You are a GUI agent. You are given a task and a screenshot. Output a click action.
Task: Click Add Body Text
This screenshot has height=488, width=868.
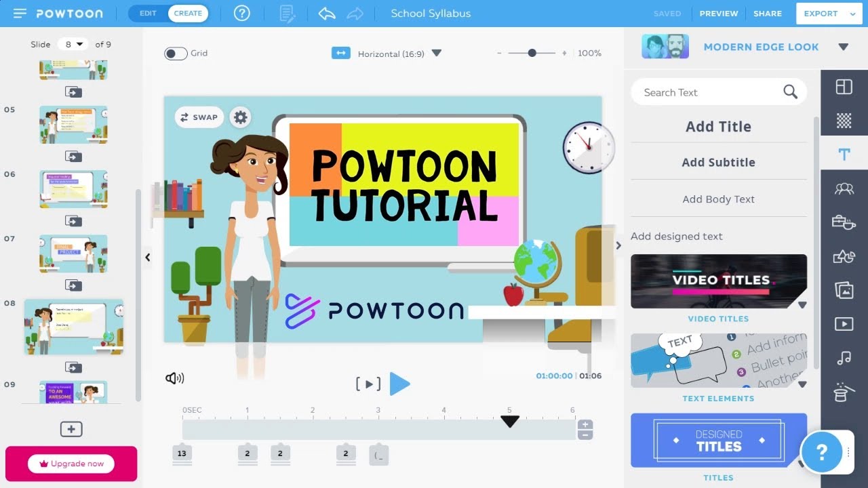coord(718,199)
